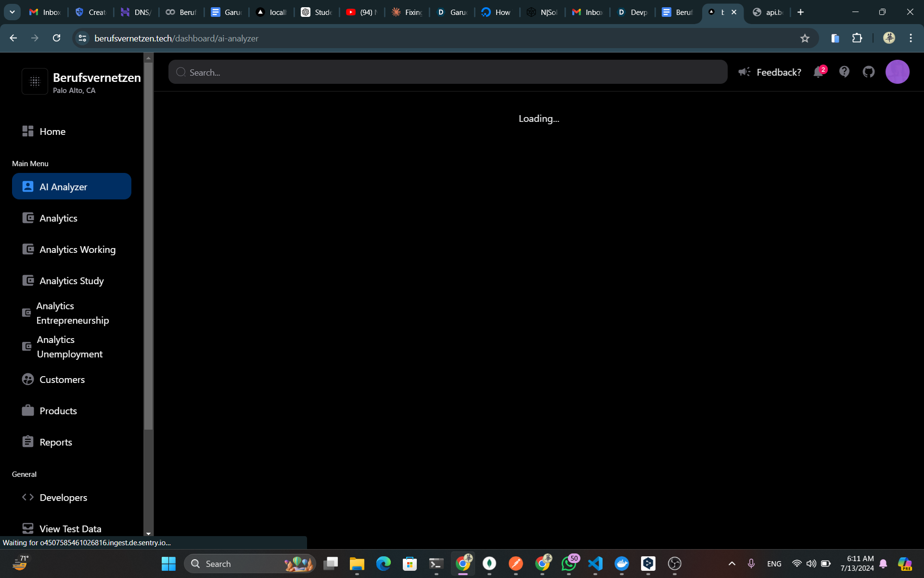924x578 pixels.
Task: Click the Berufsvernetzen logo icon
Action: point(35,81)
